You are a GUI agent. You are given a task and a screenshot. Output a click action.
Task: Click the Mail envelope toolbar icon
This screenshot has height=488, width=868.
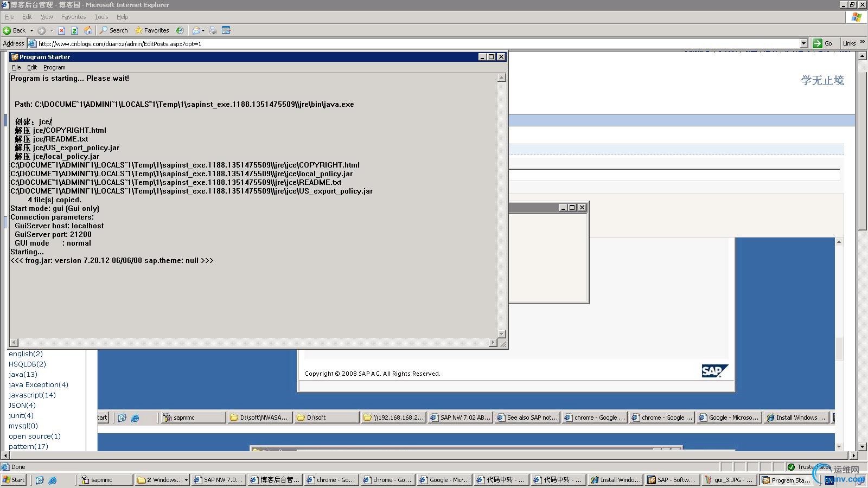pos(196,30)
